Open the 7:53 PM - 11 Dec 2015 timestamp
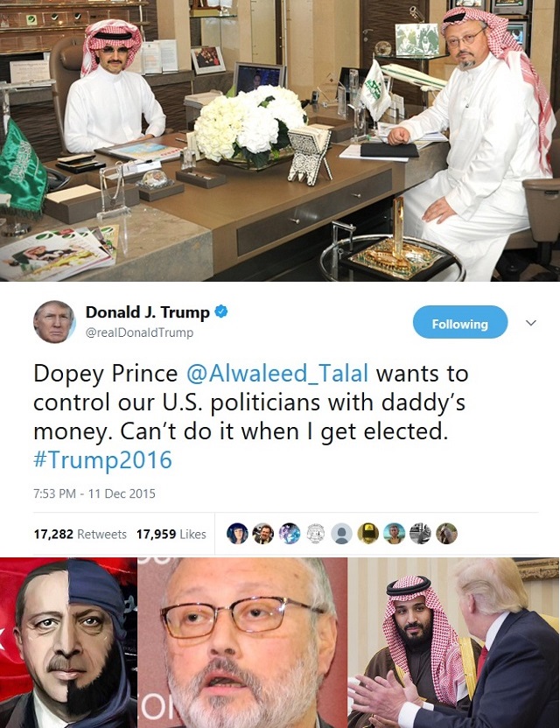560x728 pixels. point(94,493)
